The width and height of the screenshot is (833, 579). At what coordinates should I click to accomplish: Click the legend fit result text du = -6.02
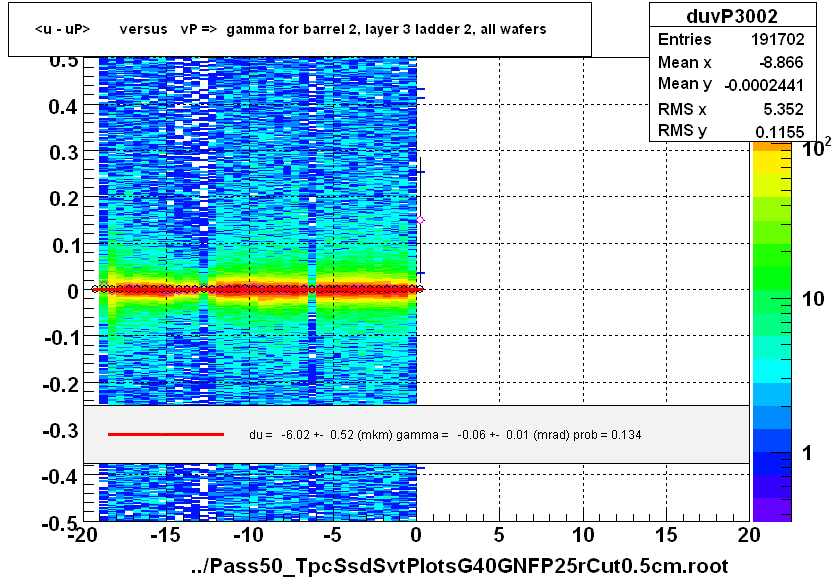tap(445, 435)
